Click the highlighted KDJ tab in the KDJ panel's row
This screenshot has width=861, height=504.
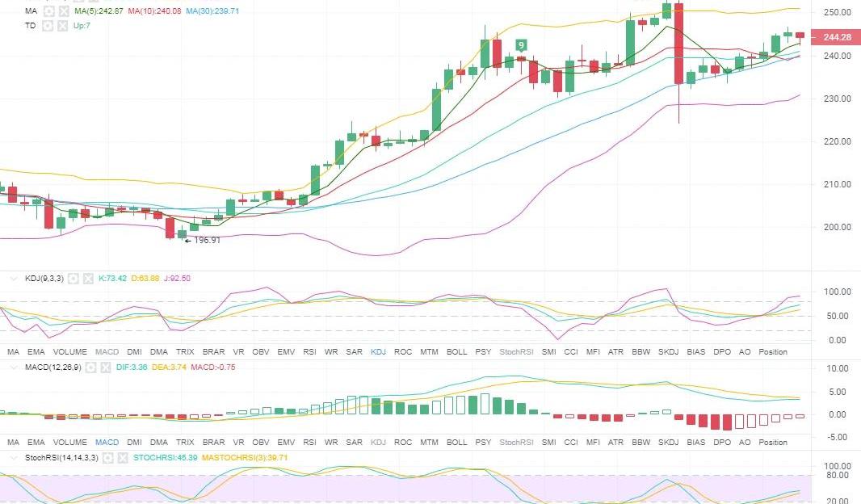point(378,352)
